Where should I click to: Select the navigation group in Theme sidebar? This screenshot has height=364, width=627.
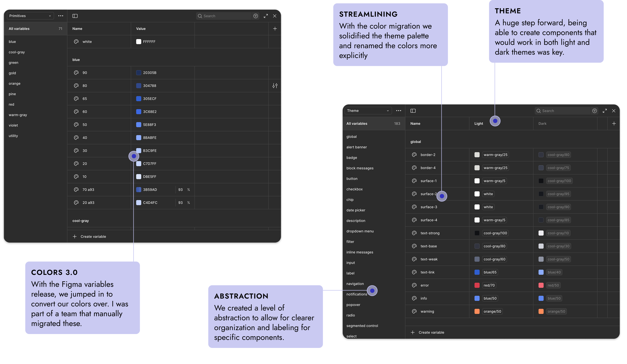[x=355, y=284]
